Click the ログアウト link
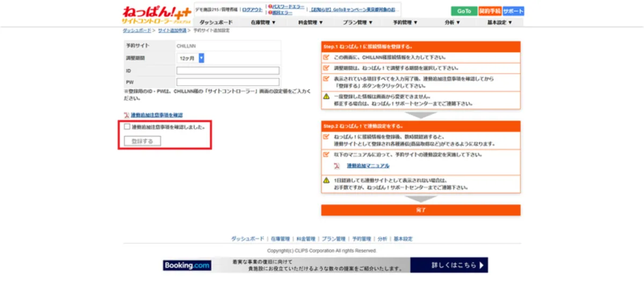 tap(252, 10)
